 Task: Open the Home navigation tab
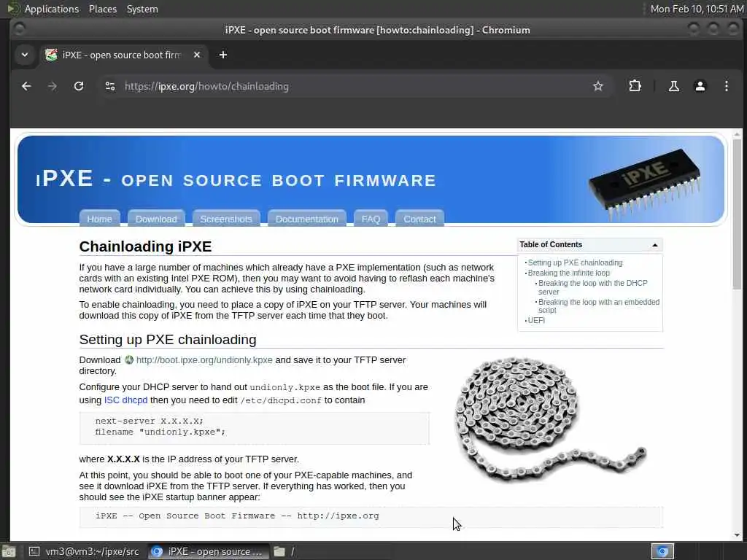tap(99, 218)
